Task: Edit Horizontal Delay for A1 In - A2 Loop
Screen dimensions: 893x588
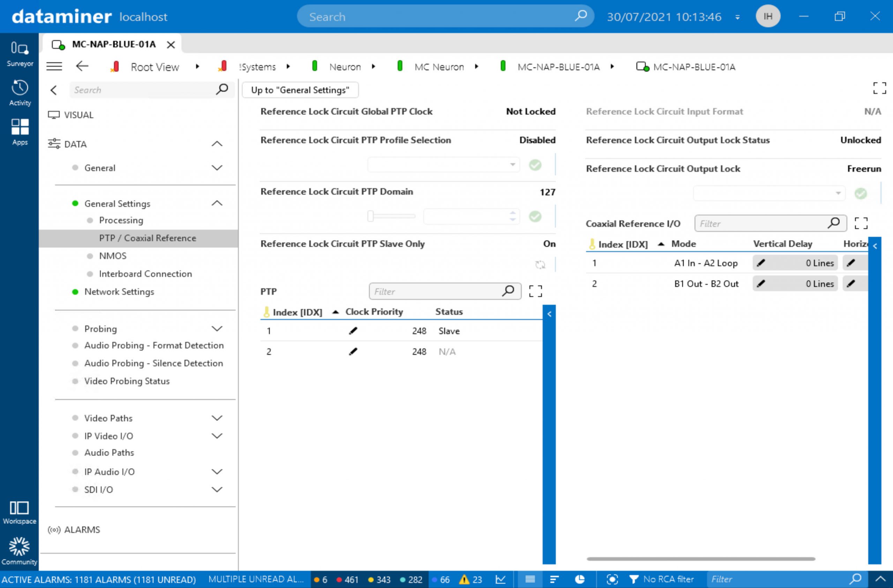Action: (851, 263)
